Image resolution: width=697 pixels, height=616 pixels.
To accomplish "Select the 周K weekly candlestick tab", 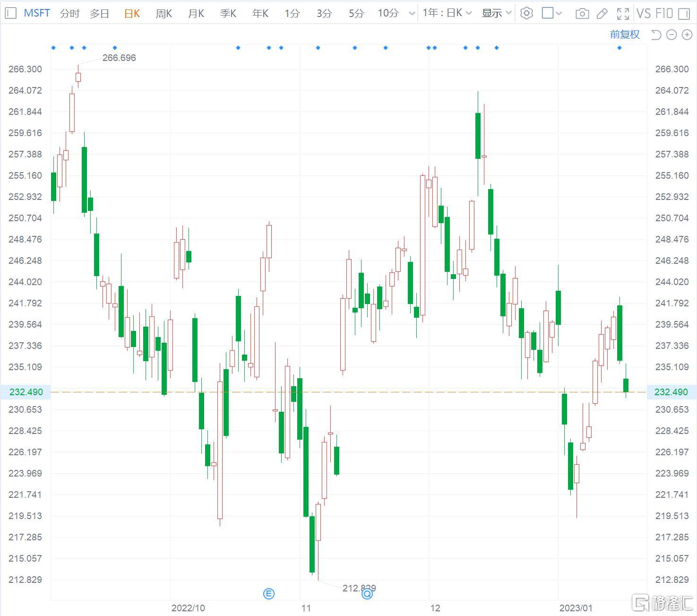I will pyautogui.click(x=164, y=13).
